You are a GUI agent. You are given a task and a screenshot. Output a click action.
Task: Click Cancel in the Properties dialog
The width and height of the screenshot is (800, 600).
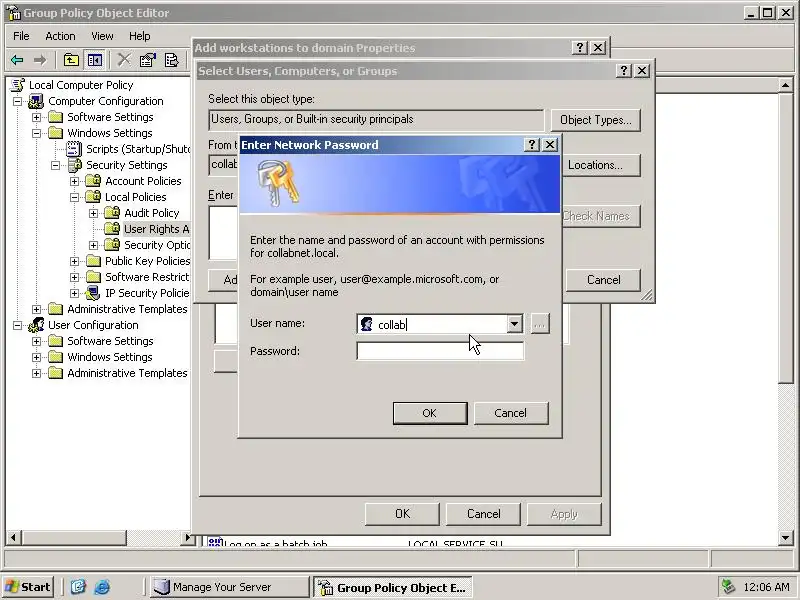[x=483, y=514]
